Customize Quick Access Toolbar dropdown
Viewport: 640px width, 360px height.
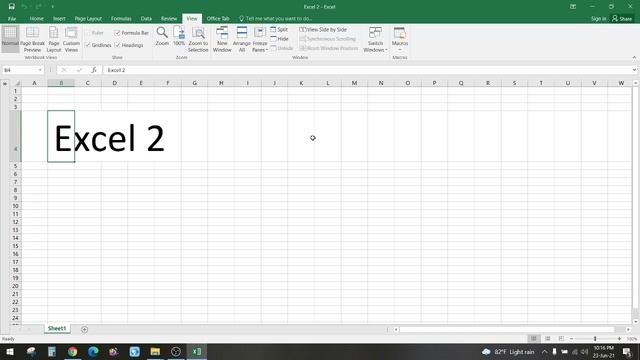[x=53, y=7]
